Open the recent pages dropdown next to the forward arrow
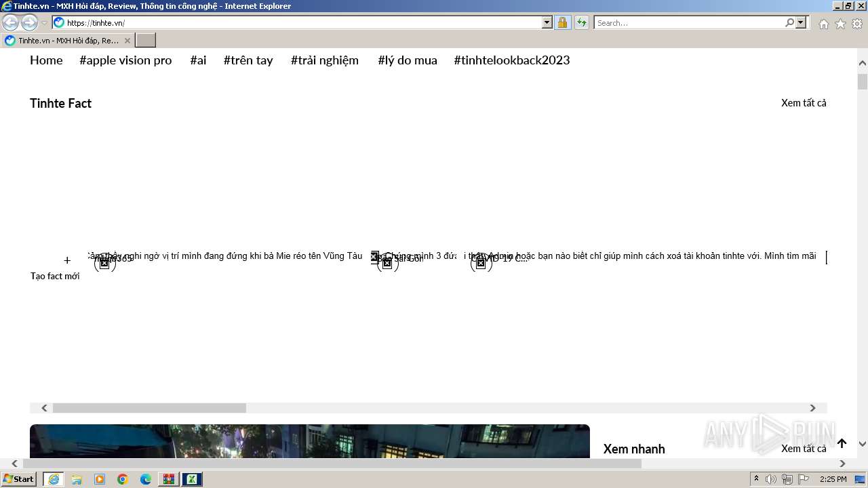Screen dimensions: 868x488 [45, 23]
